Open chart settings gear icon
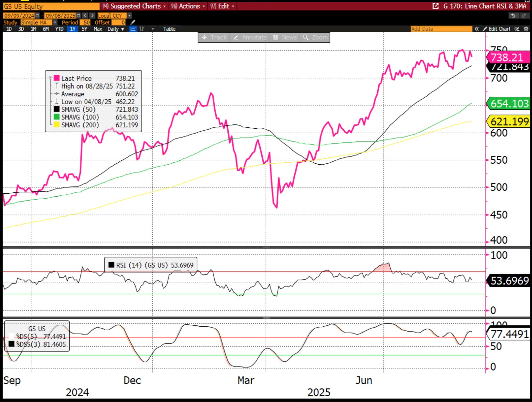Image resolution: width=532 pixels, height=402 pixels. pyautogui.click(x=526, y=29)
